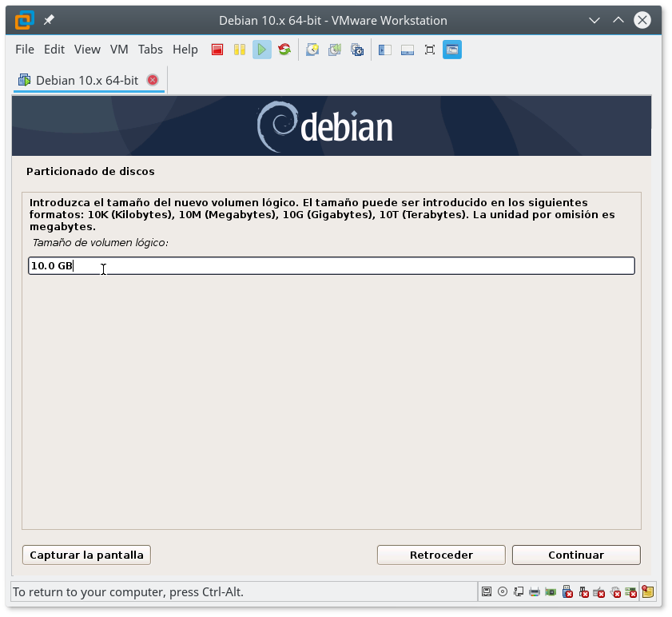The width and height of the screenshot is (672, 617).
Task: Click the green Power On play button
Action: pos(262,50)
